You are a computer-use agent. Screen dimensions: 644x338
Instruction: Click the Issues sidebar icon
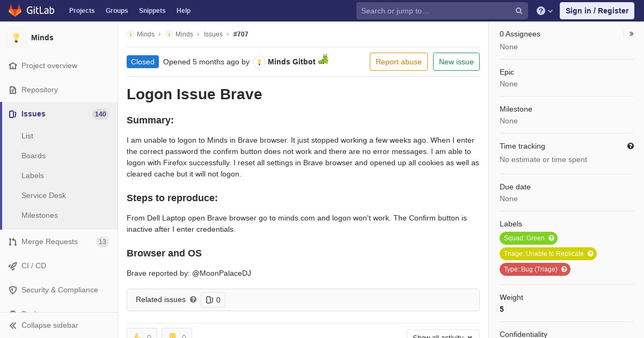13,114
